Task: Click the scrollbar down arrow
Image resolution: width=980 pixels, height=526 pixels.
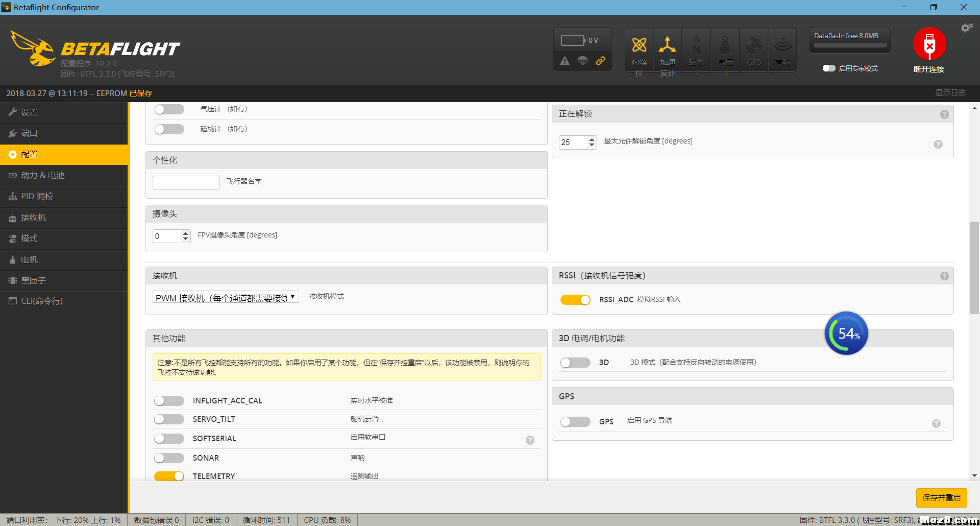Action: [974, 475]
